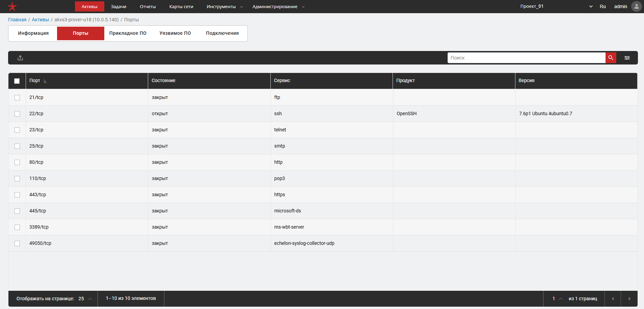Expand the Инструменты menu dropdown
Image resolution: width=644 pixels, height=309 pixels.
point(224,6)
